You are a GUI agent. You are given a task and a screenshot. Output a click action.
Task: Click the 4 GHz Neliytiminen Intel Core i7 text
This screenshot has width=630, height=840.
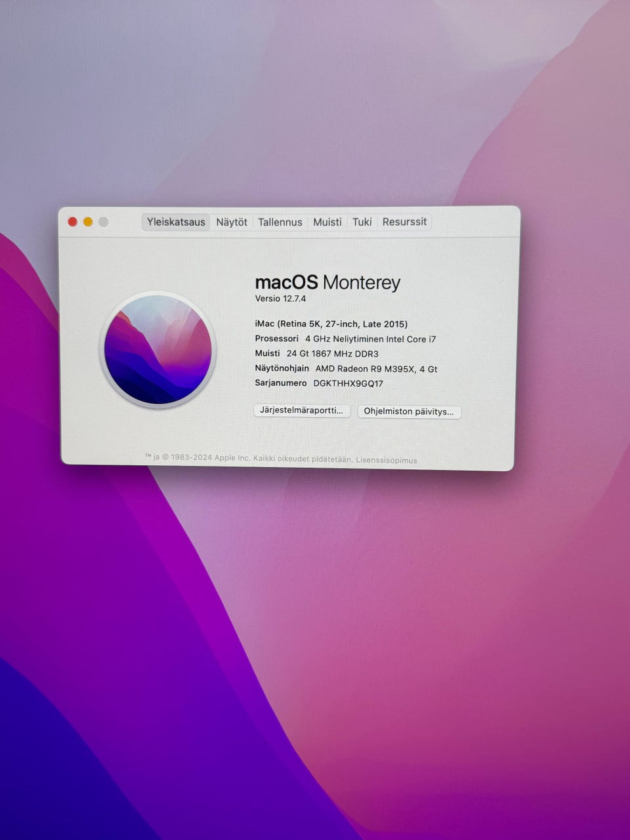click(370, 339)
